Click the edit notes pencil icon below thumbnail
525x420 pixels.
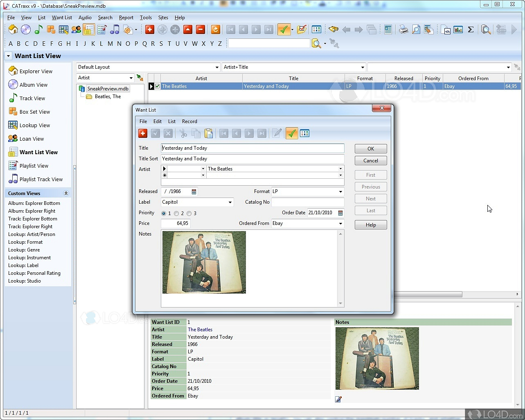(x=338, y=399)
